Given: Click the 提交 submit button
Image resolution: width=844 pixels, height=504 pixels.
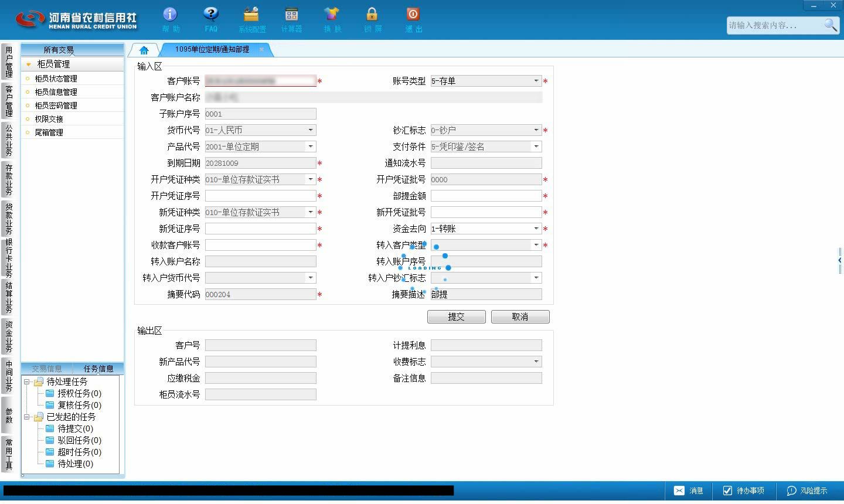Looking at the screenshot, I should point(456,316).
